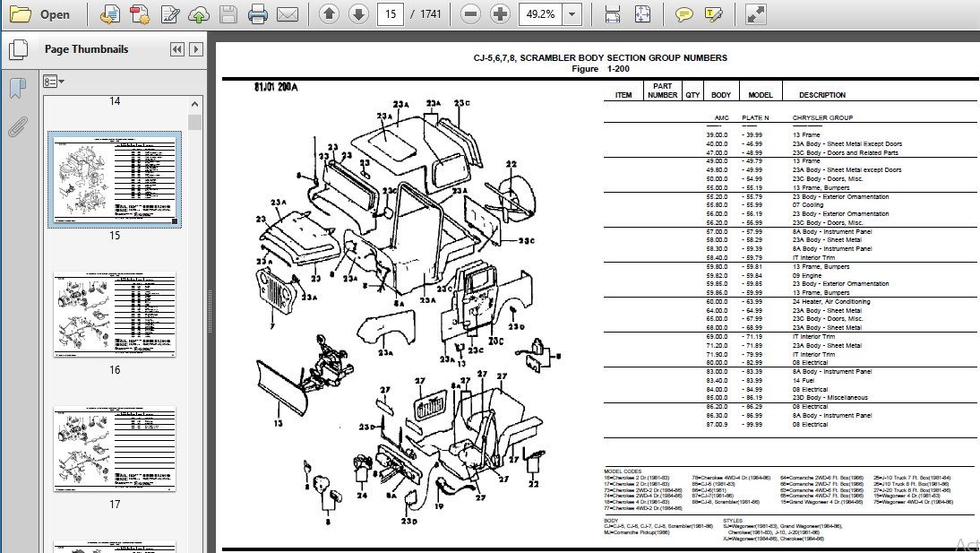980x553 pixels.
Task: Click the thumbnail panel scrollbar thumb
Action: coord(195,122)
